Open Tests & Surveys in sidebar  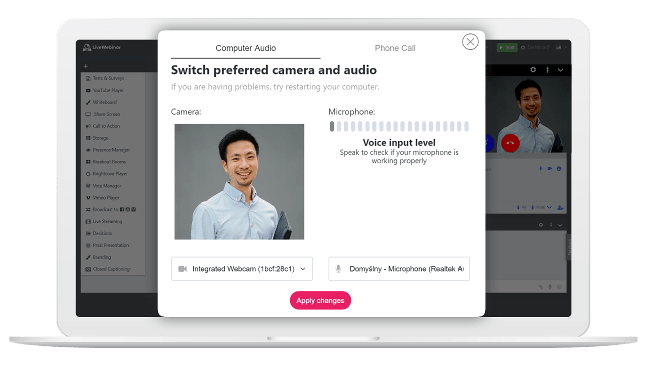click(105, 78)
